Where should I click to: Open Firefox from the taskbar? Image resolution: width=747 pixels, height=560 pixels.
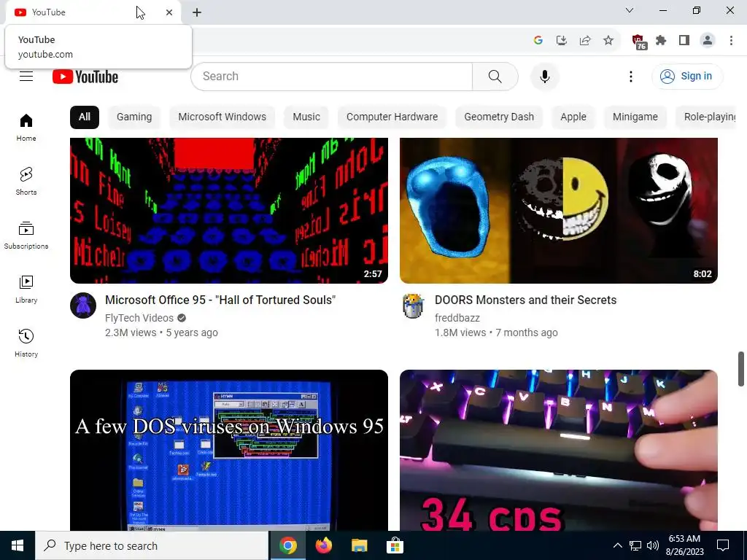point(324,545)
